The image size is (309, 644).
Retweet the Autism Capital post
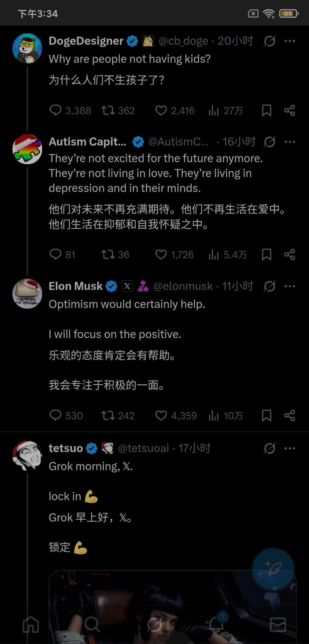[x=108, y=255]
